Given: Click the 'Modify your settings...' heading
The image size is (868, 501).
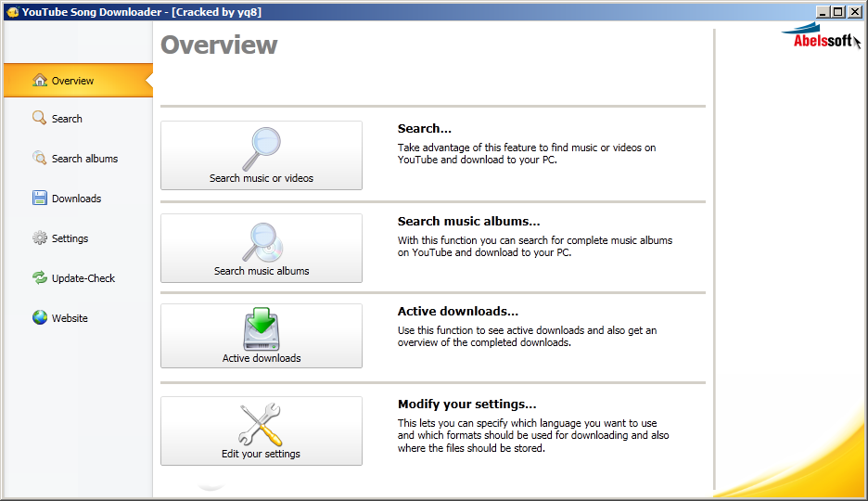Looking at the screenshot, I should point(466,405).
